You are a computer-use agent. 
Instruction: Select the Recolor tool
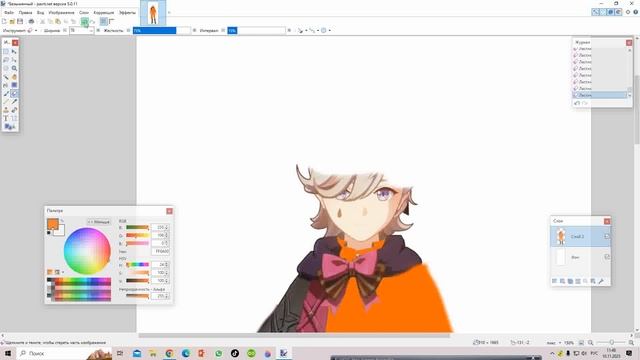point(14,110)
